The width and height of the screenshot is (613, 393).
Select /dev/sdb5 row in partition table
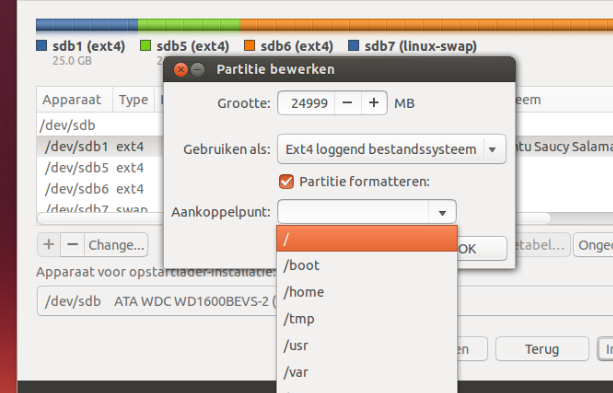pyautogui.click(x=100, y=168)
